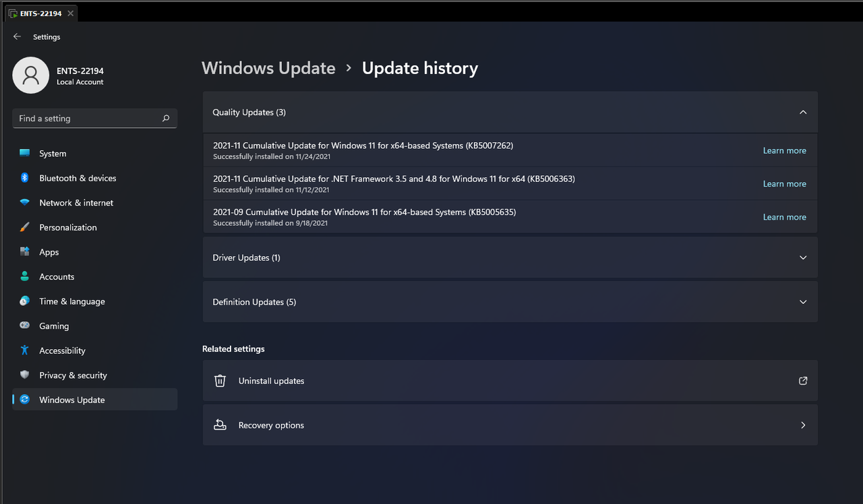Screen dimensions: 863x504
Task: Click "Successfully installed on 9/18/2021" text
Action: [270, 223]
